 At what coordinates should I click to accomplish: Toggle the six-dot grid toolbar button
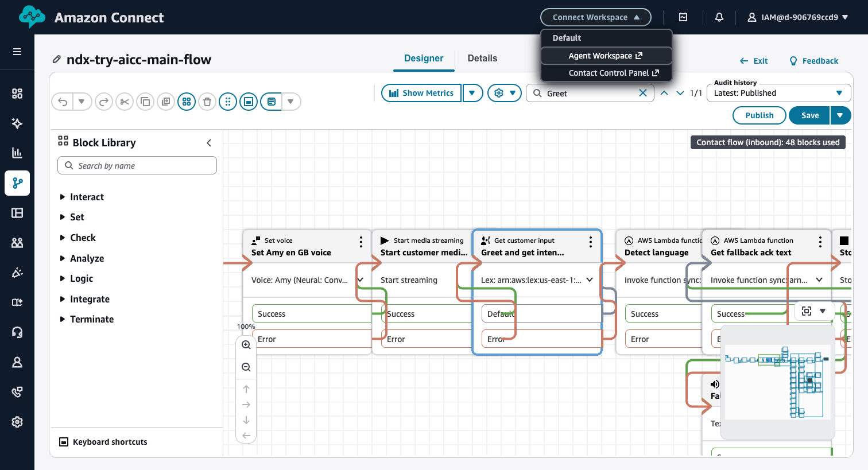(x=228, y=102)
